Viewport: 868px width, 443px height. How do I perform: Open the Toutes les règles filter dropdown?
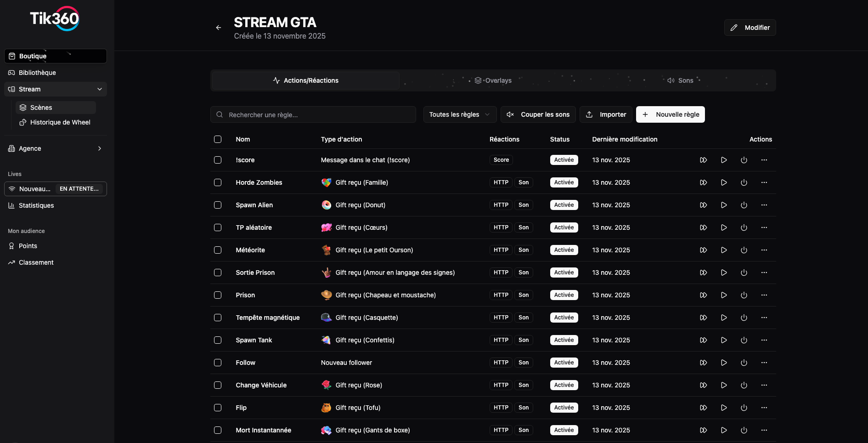pyautogui.click(x=459, y=114)
